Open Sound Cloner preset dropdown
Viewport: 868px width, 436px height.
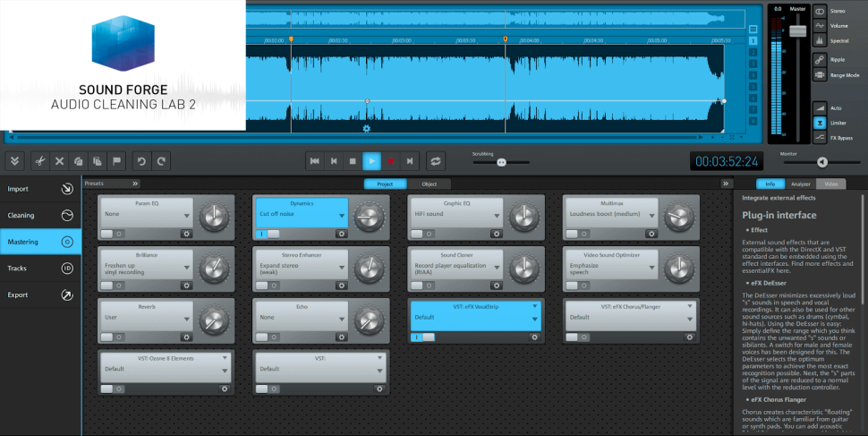497,268
